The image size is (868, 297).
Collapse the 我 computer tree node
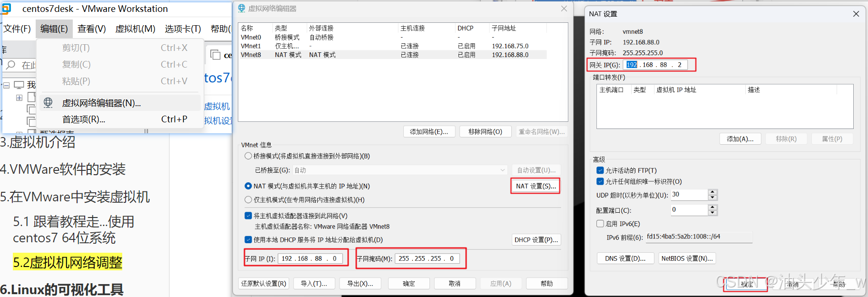pos(6,85)
